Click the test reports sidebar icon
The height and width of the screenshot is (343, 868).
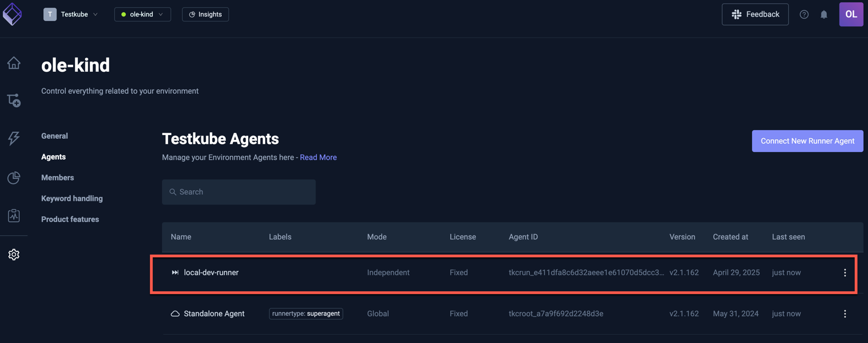(14, 216)
